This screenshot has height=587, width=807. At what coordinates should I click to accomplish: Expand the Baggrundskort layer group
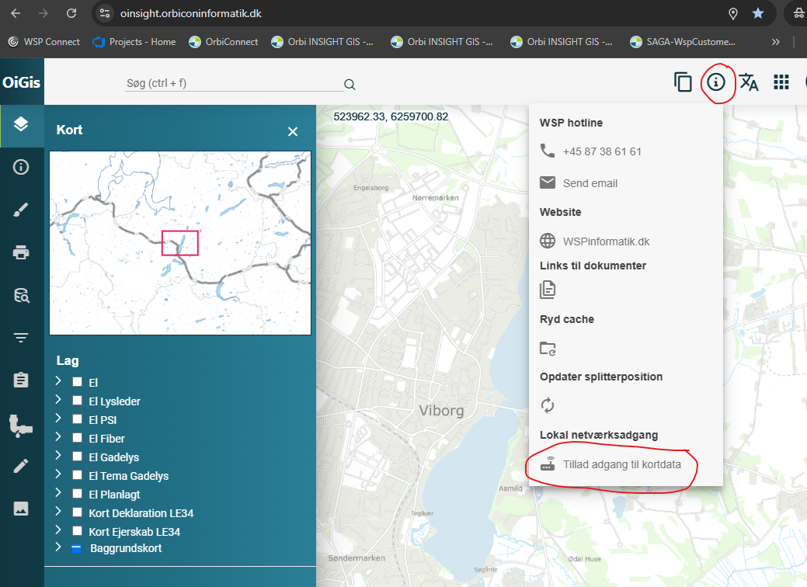(58, 546)
